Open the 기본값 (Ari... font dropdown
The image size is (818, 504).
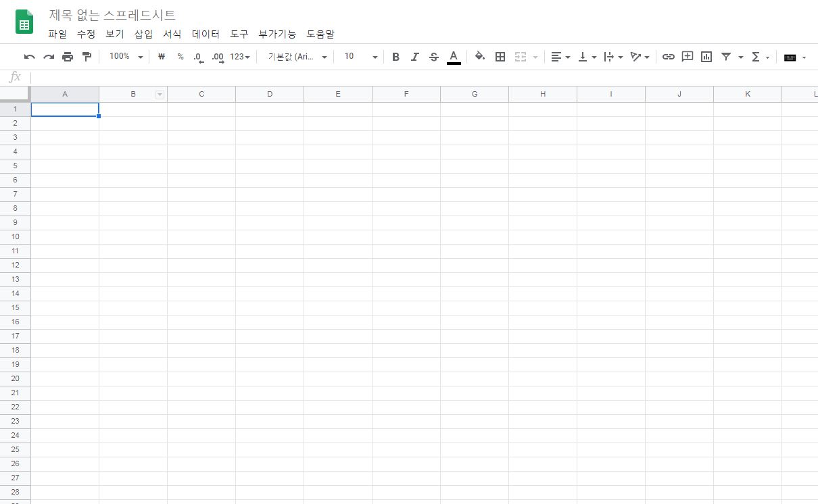tap(298, 57)
